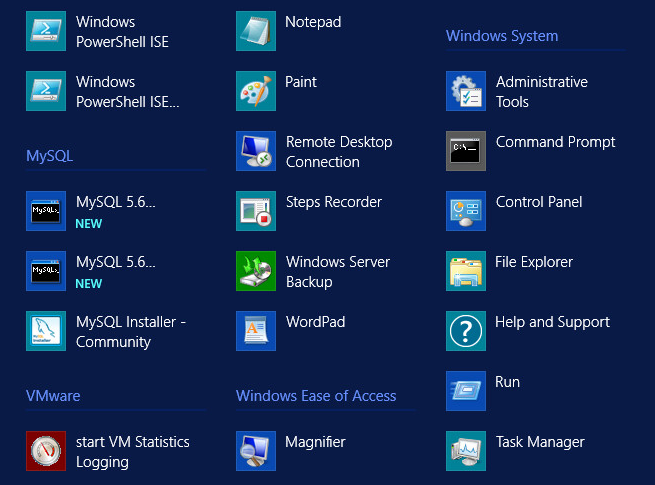Launch MySQL Installer - Community icon
Image resolution: width=655 pixels, height=485 pixels.
[x=46, y=331]
